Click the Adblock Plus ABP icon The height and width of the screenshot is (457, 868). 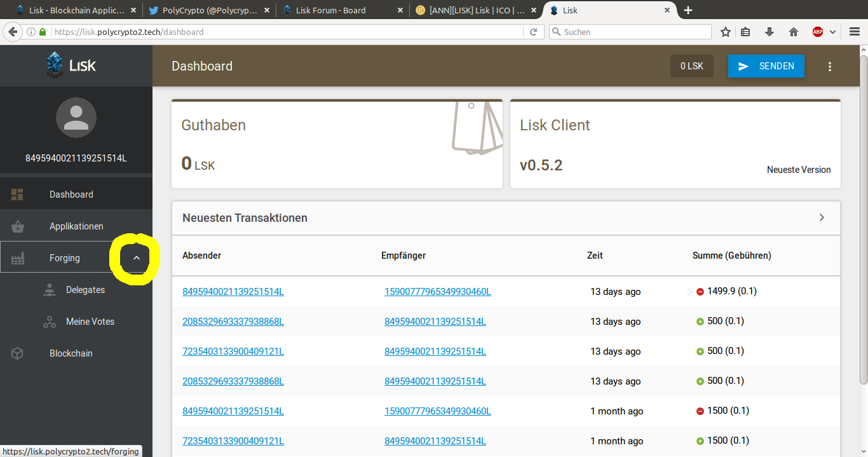(x=818, y=32)
